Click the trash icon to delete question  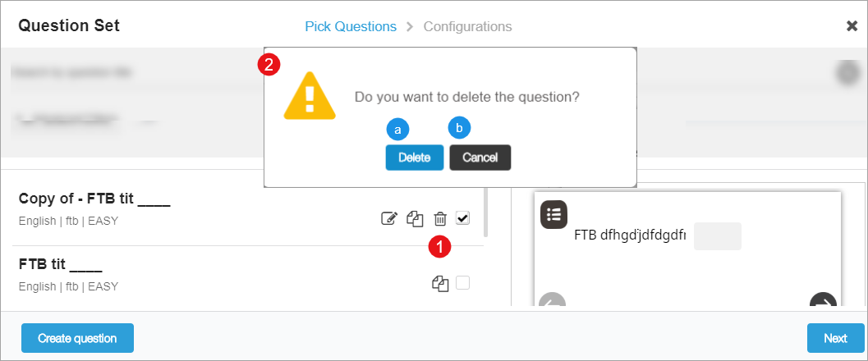tap(440, 218)
